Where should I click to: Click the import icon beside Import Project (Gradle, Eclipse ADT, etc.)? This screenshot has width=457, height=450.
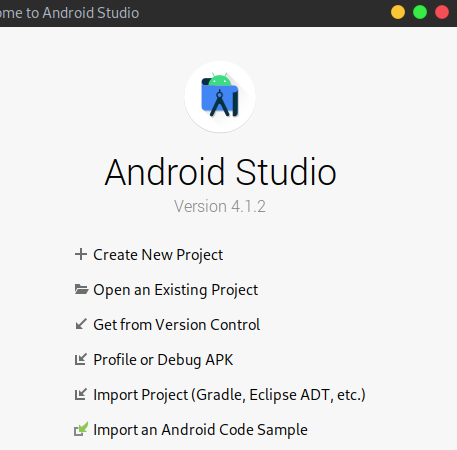click(81, 394)
